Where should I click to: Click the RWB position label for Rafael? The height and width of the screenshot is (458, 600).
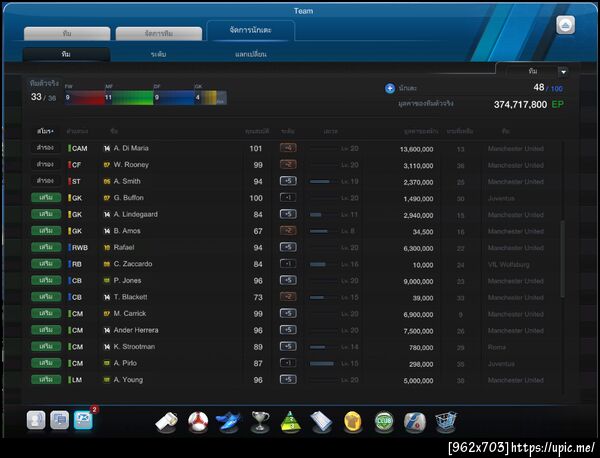pyautogui.click(x=80, y=248)
